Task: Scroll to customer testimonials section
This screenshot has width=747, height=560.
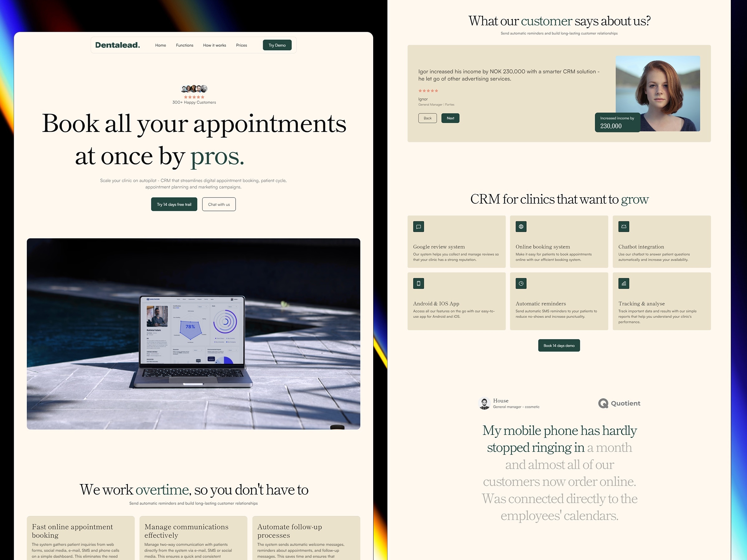Action: (x=559, y=21)
